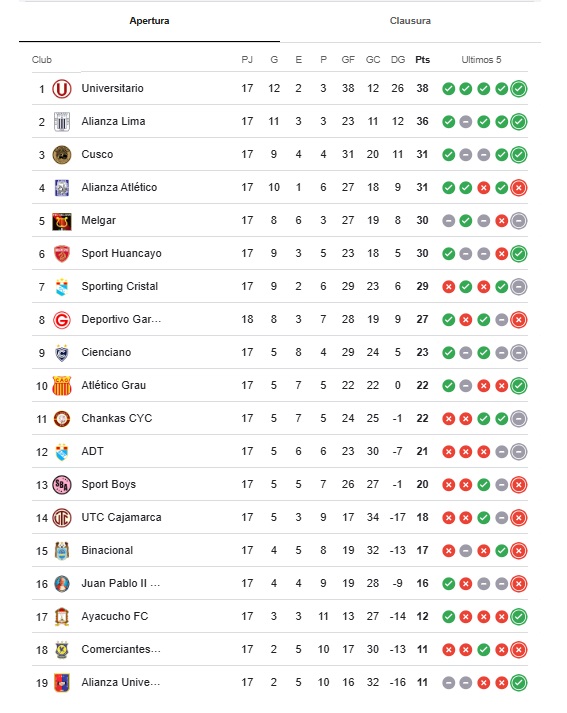Click Alianza Atlético's latest loss indicator
The image size is (567, 713).
click(519, 188)
